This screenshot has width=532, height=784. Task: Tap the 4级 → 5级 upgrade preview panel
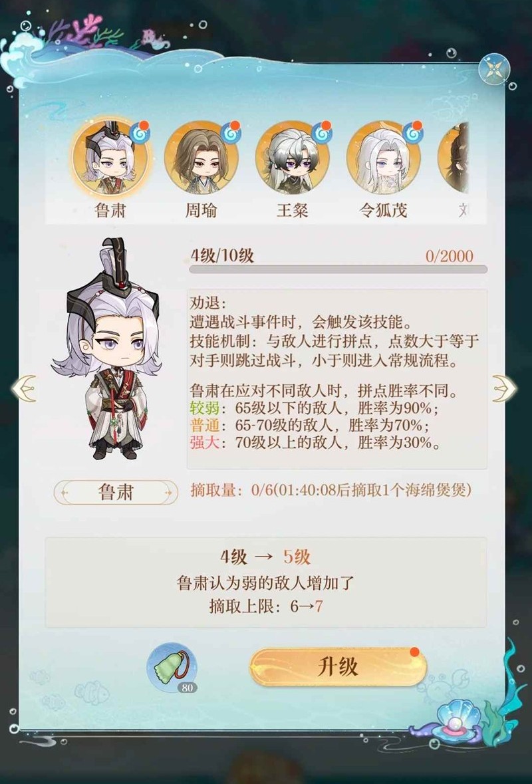(265, 582)
